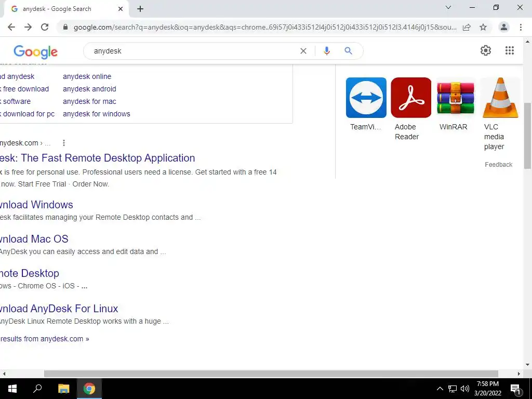Viewport: 532px width, 399px height.
Task: Open the tab search chevron
Action: tap(448, 7)
